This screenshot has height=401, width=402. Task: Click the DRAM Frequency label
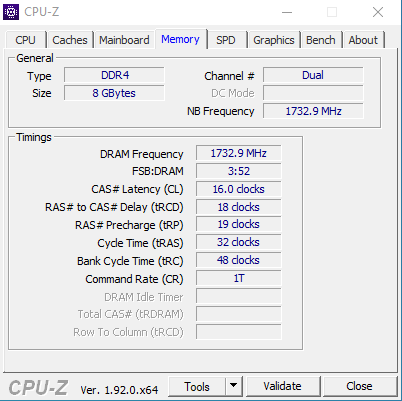click(142, 154)
